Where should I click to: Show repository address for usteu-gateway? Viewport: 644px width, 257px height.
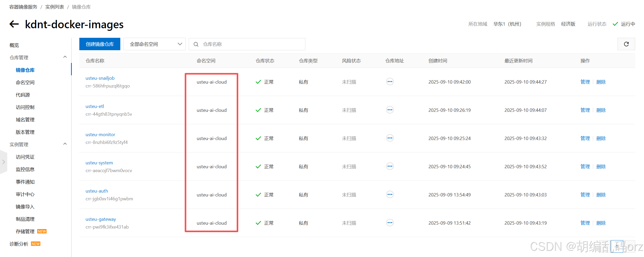tap(390, 223)
